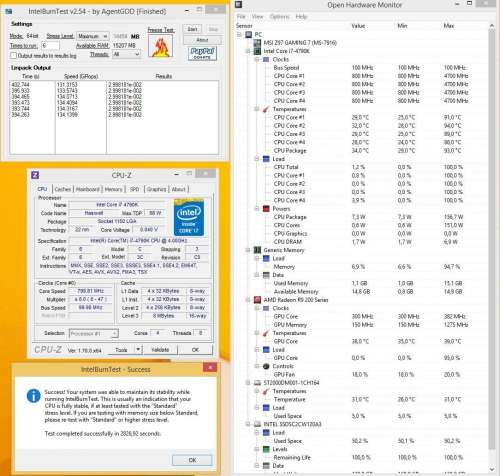Image resolution: width=500 pixels, height=476 pixels.
Task: Click the Max column header
Action: click(449, 26)
